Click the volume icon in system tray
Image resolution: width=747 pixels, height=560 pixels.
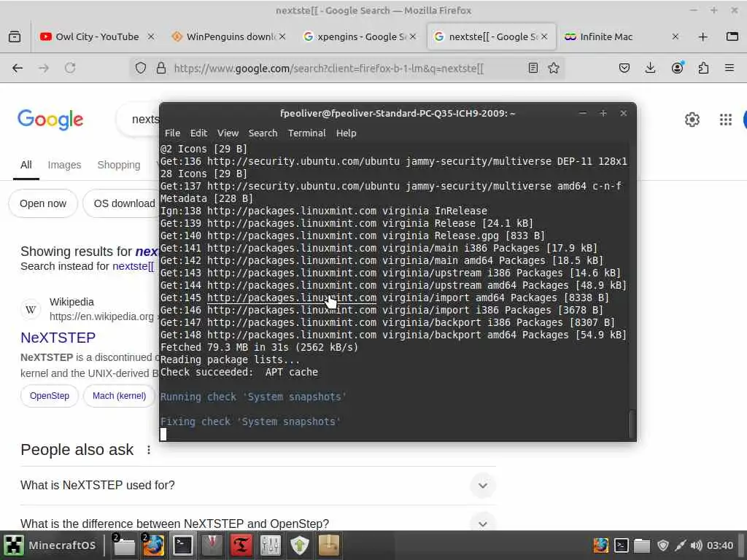click(x=696, y=545)
